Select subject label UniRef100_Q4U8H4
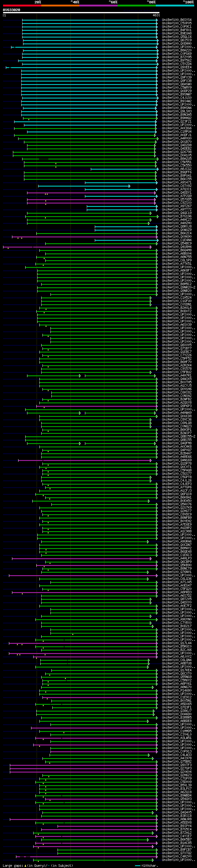 click(176, 247)
